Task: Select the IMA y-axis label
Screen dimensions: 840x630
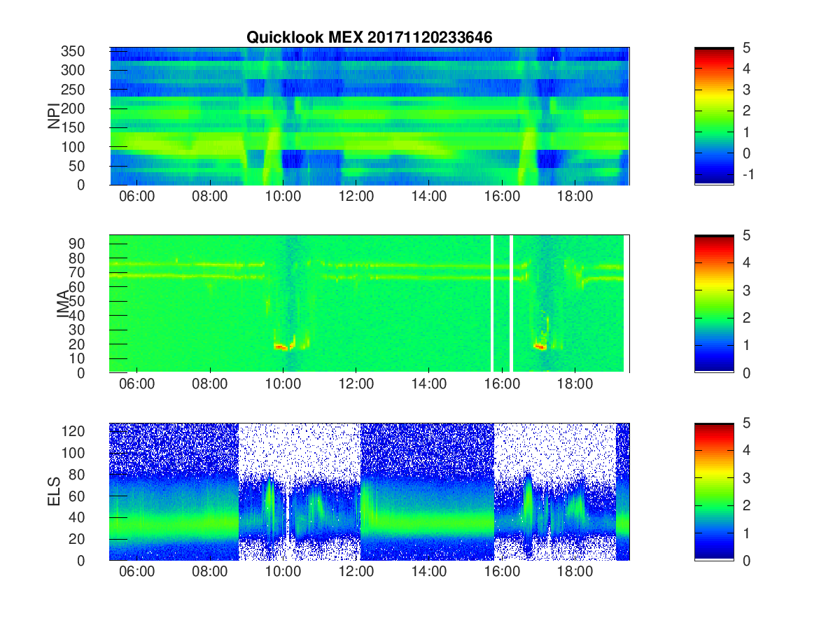Action: pyautogui.click(x=63, y=304)
